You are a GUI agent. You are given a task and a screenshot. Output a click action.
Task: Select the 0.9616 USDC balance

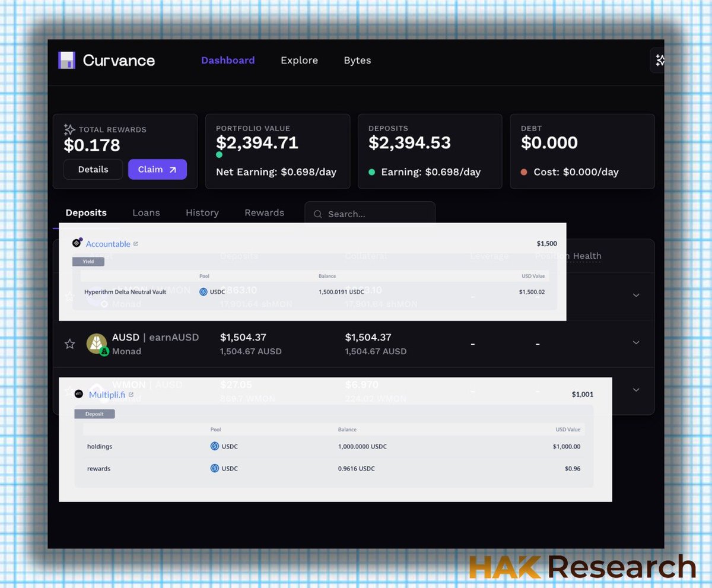pyautogui.click(x=357, y=468)
